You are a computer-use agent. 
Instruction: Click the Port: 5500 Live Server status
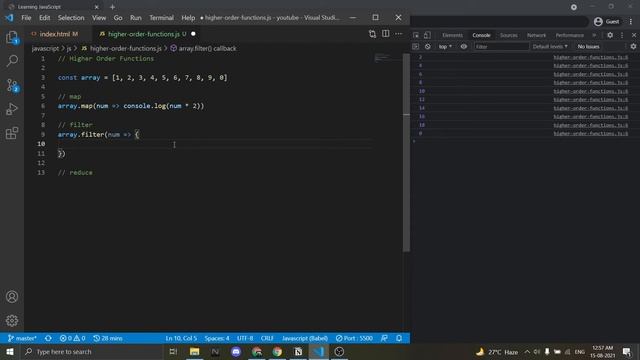coord(354,338)
